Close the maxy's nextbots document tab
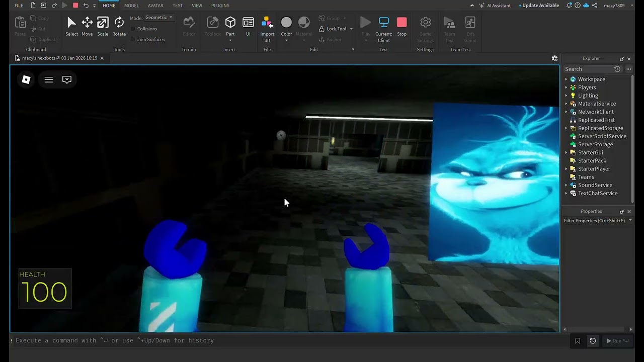Viewport: 644px width, 362px height. click(x=102, y=58)
